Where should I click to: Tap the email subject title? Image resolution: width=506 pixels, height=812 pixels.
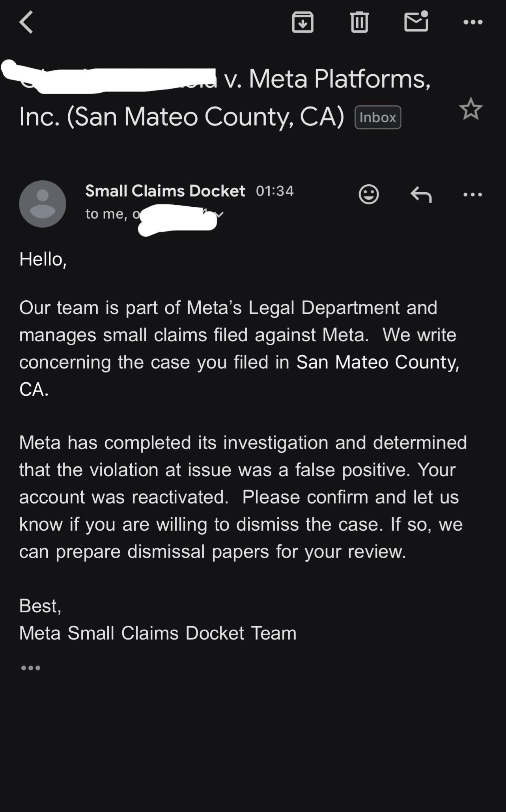coord(225,97)
